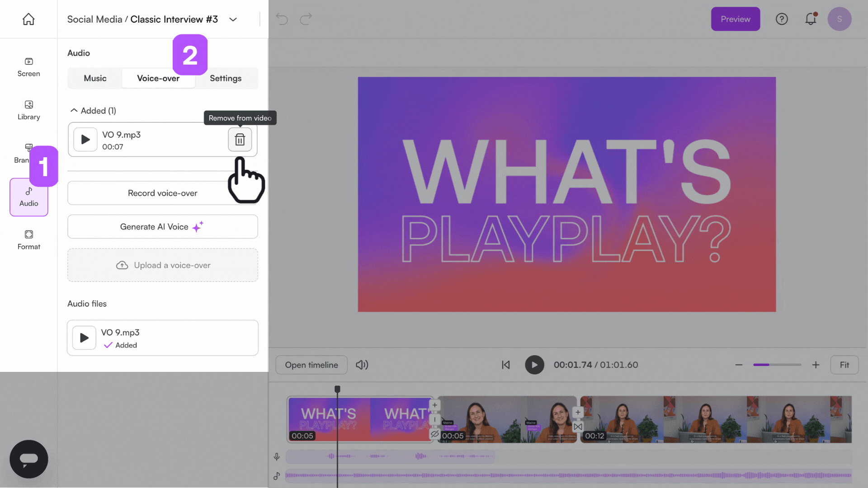Click the Generate AI Voice button
This screenshot has width=868, height=488.
click(x=162, y=227)
